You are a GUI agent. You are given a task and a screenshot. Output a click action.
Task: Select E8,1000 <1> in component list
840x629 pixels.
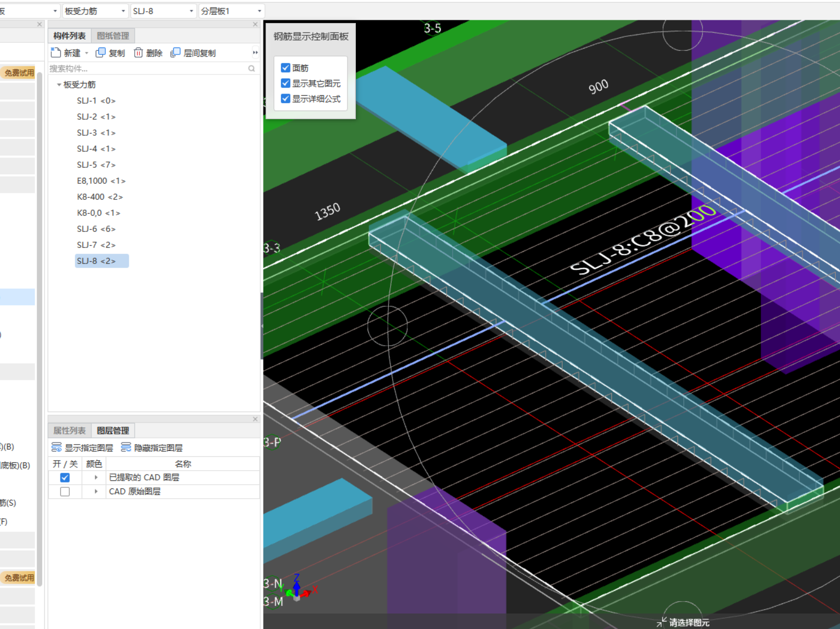click(x=101, y=181)
